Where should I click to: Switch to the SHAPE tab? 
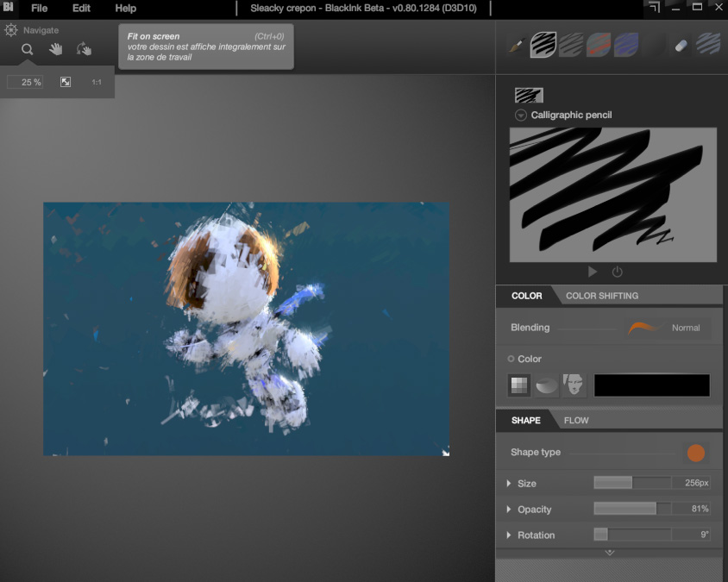525,421
